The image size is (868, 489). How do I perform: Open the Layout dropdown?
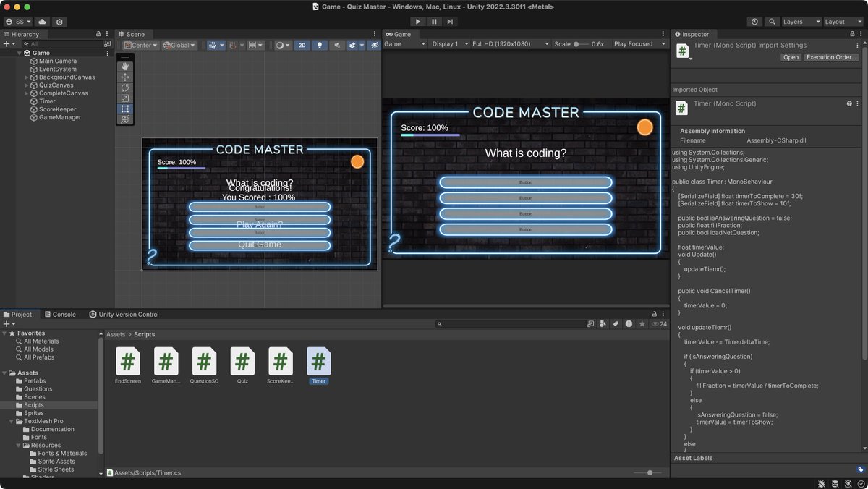[843, 22]
